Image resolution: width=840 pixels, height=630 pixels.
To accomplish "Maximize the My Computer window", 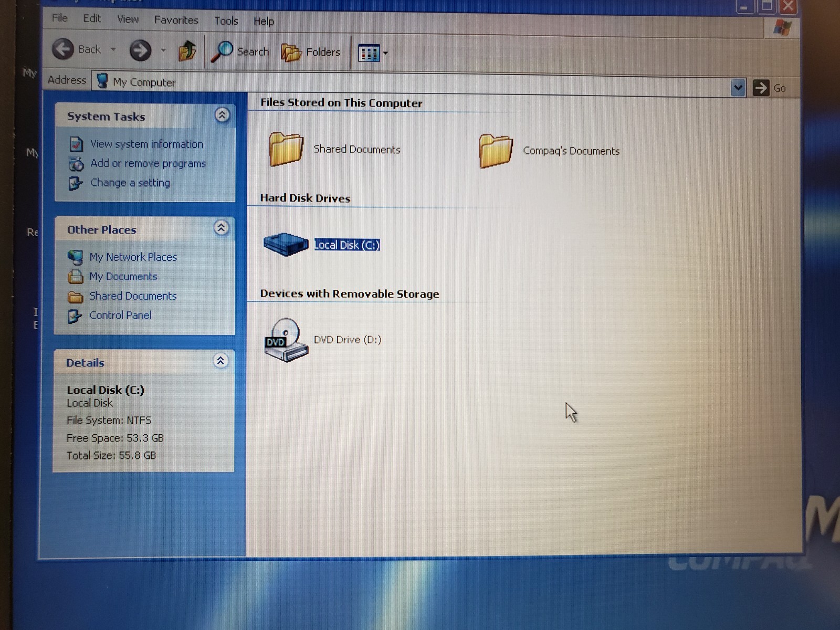I will (766, 6).
